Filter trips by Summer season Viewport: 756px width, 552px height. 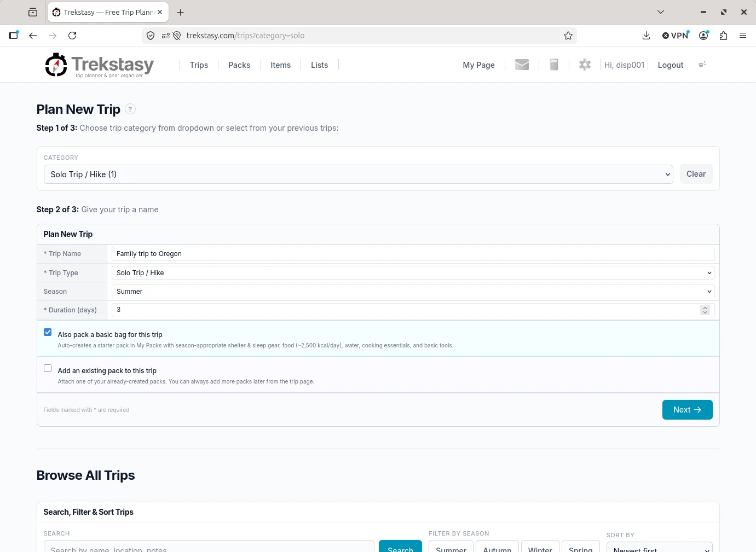pyautogui.click(x=451, y=547)
